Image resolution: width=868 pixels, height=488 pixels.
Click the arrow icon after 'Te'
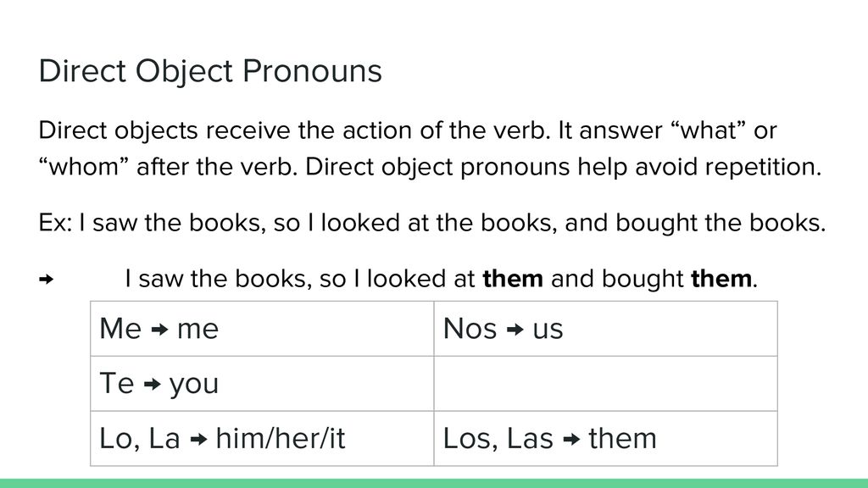(152, 385)
